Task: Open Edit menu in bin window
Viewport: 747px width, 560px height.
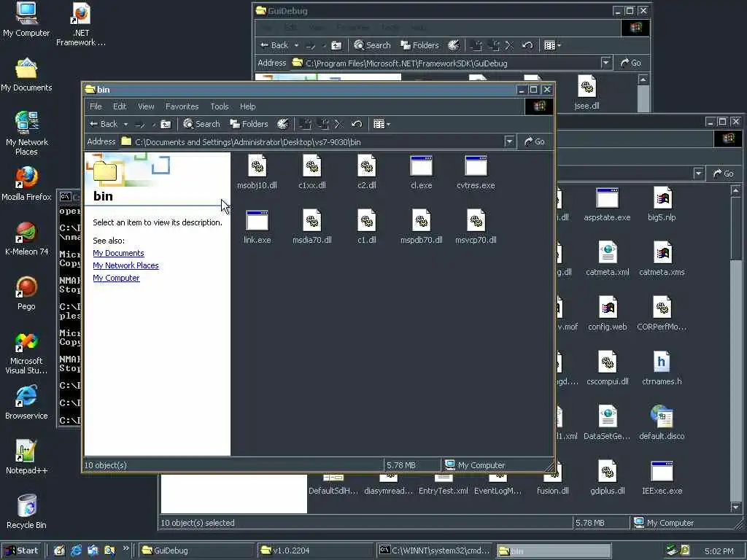Action: (120, 106)
